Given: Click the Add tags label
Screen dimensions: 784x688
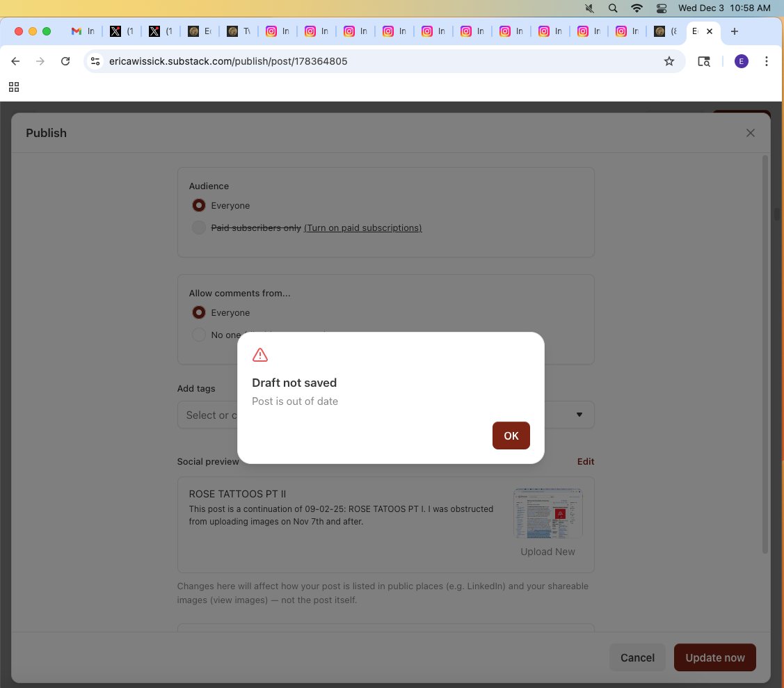Looking at the screenshot, I should click(196, 388).
